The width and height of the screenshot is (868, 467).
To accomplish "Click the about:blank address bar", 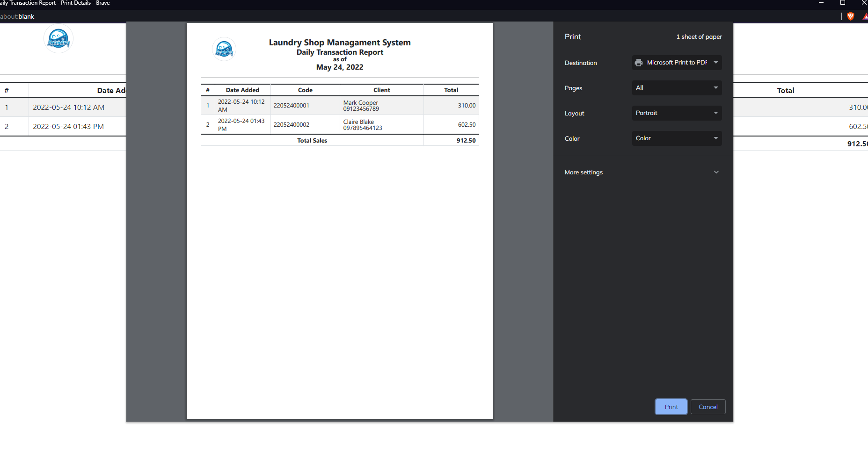I will point(17,16).
